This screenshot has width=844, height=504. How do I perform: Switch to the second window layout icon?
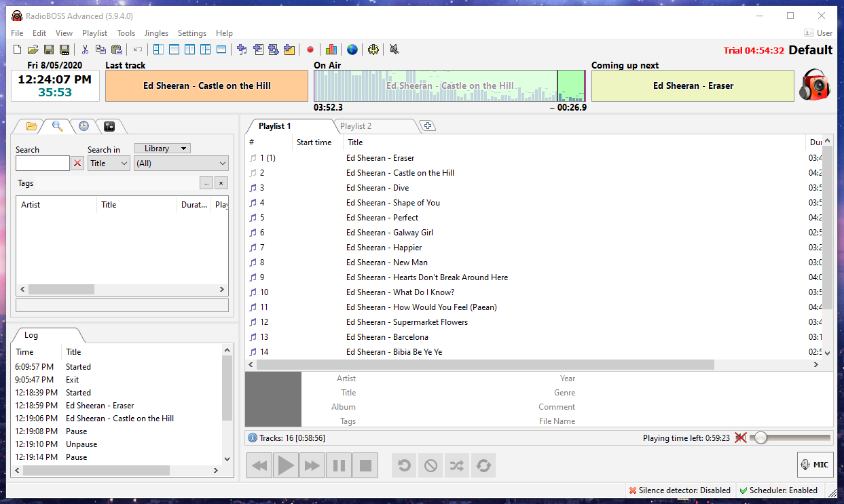coord(174,50)
